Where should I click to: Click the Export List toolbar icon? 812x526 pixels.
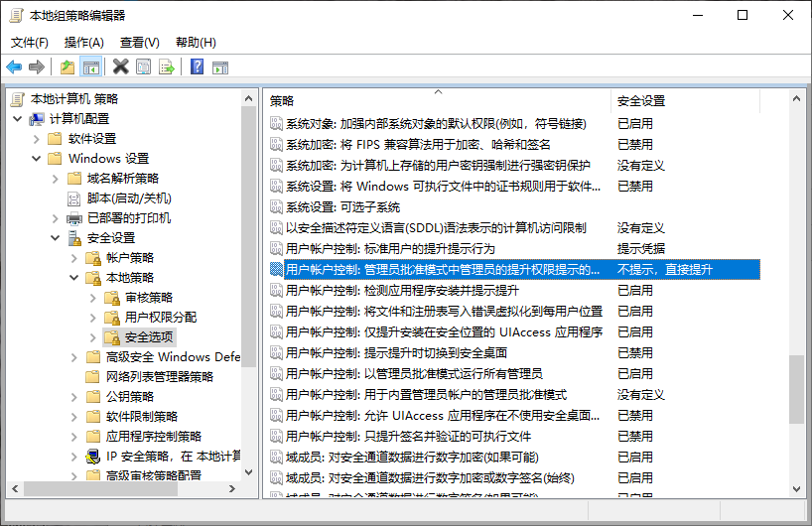[167, 66]
